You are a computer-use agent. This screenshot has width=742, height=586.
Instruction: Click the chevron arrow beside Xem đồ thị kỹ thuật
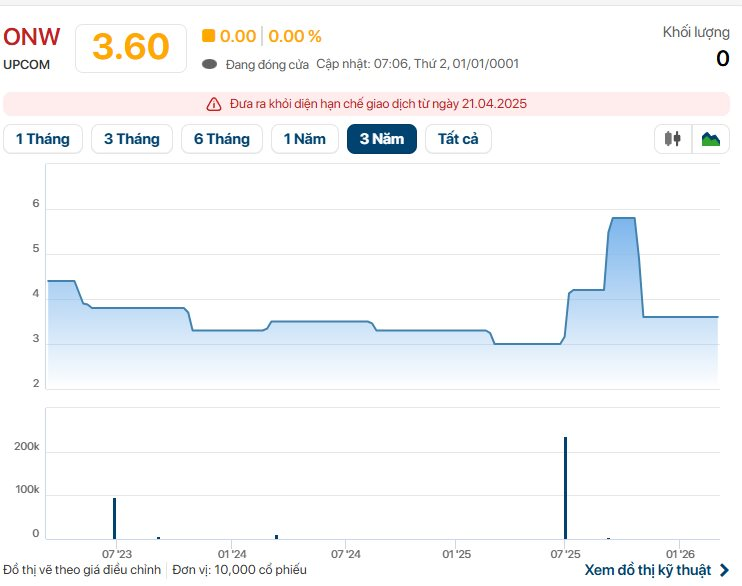[724, 570]
